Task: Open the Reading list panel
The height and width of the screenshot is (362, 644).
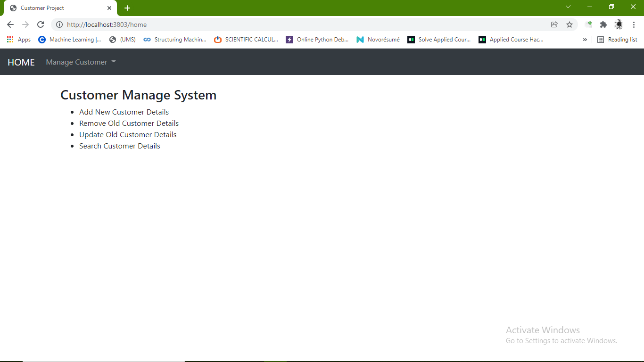Action: click(x=617, y=40)
